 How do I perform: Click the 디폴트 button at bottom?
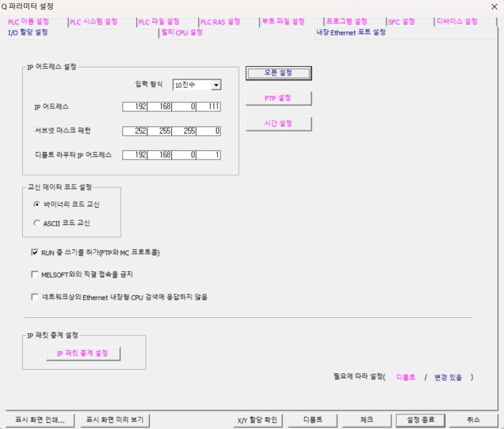pos(313,420)
